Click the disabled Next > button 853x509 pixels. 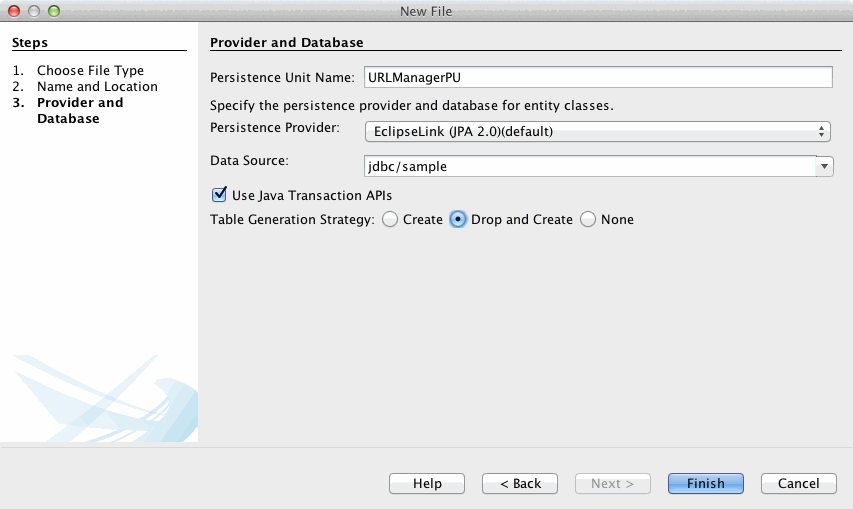coord(612,483)
